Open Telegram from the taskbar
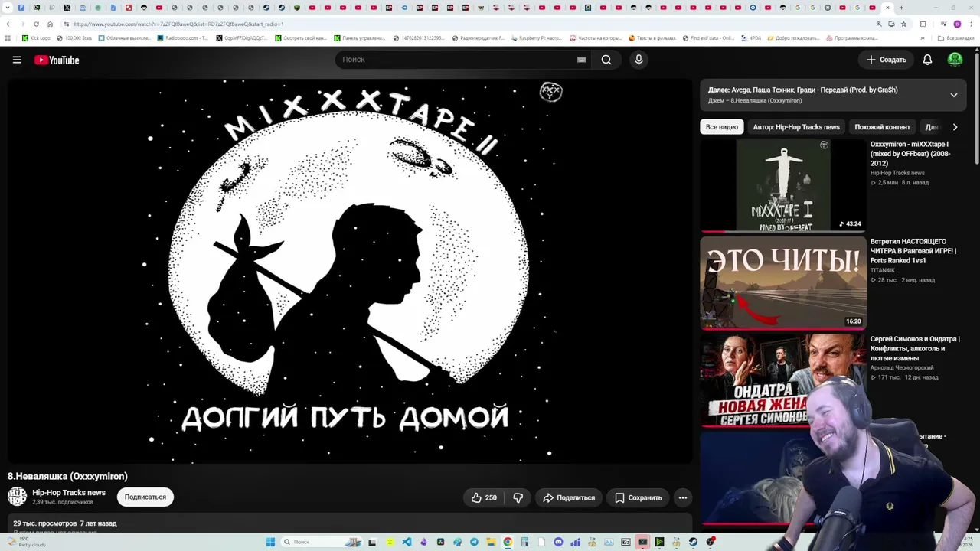This screenshot has width=980, height=551. pyautogui.click(x=474, y=542)
